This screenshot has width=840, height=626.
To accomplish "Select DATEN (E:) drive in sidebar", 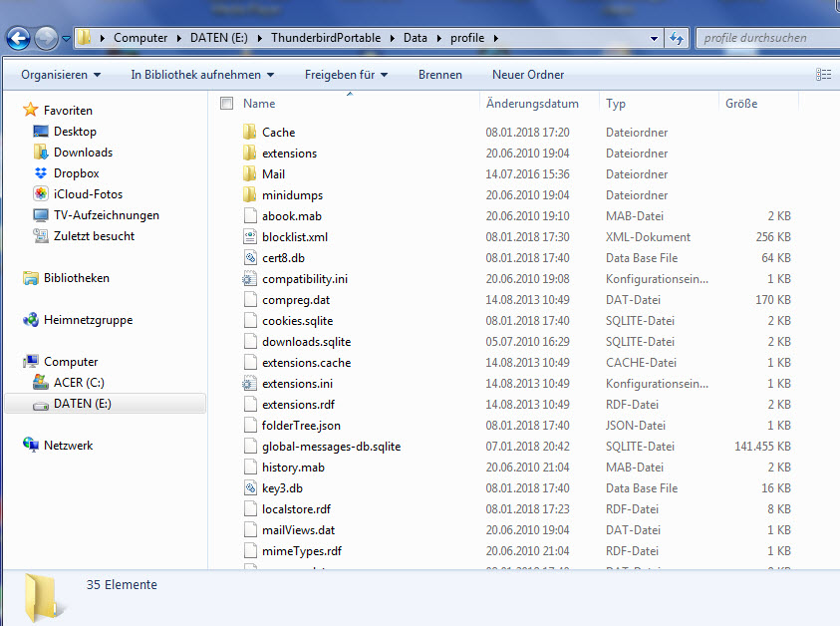I will click(x=105, y=404).
